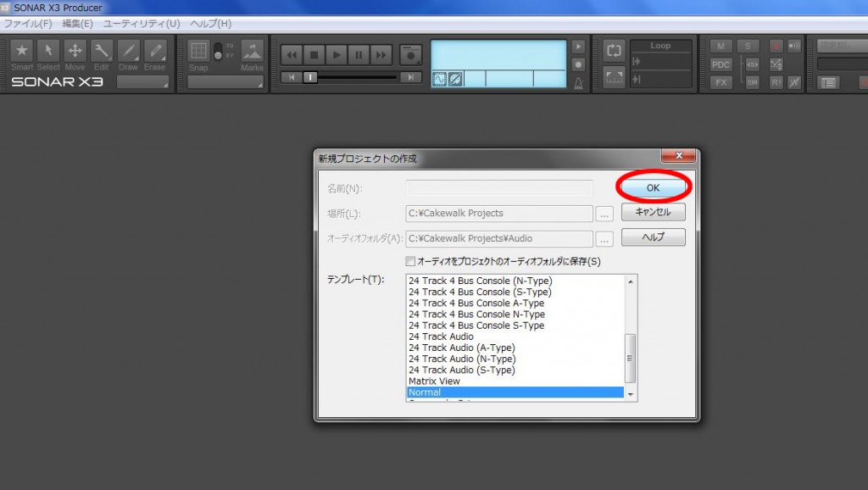Check save audio in project folder option

click(x=410, y=261)
